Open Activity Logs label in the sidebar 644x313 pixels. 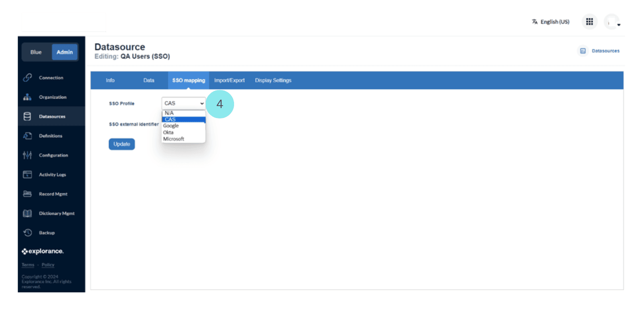tap(52, 175)
